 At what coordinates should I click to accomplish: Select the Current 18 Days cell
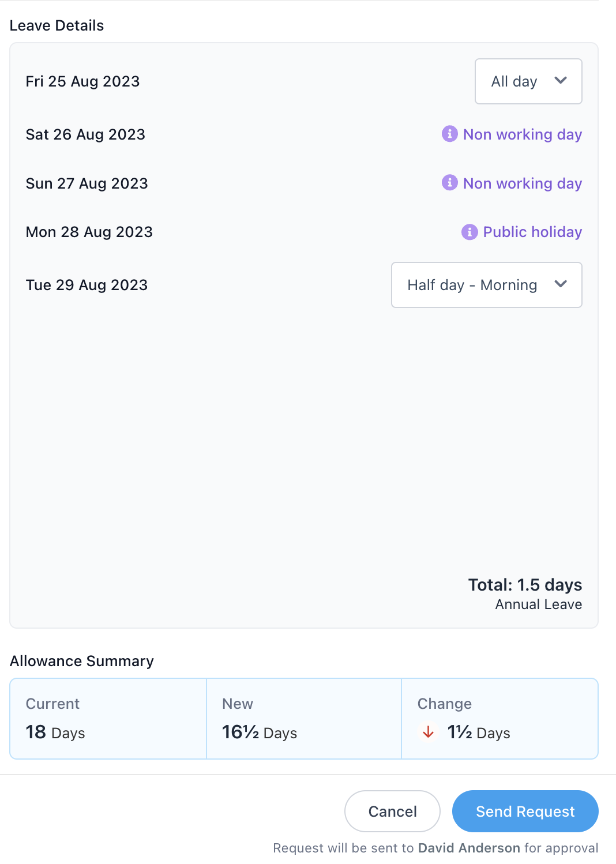(x=108, y=719)
